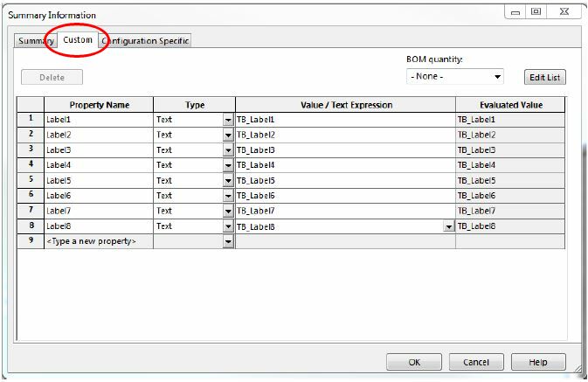Edit the TB_Label6 value expression cell
The image size is (588, 382).
click(345, 196)
